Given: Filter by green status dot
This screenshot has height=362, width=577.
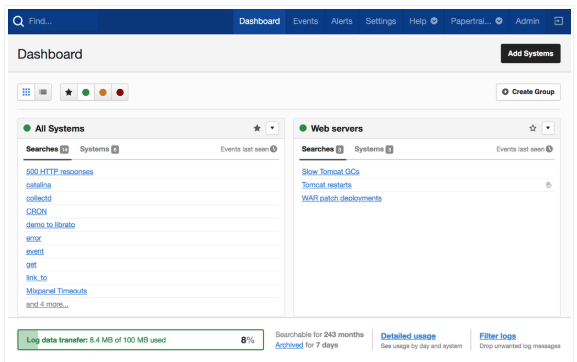Looking at the screenshot, I should (86, 92).
